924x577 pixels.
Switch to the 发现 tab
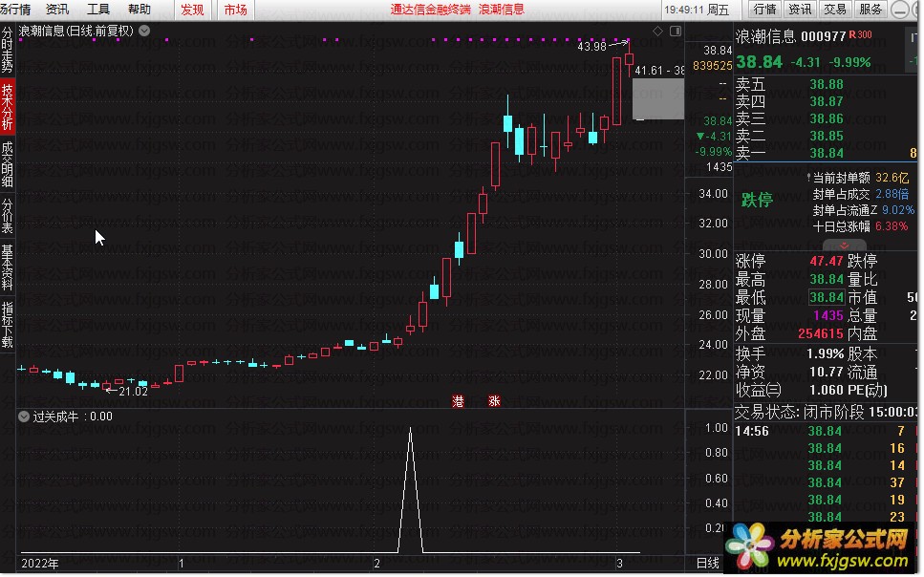click(x=192, y=10)
